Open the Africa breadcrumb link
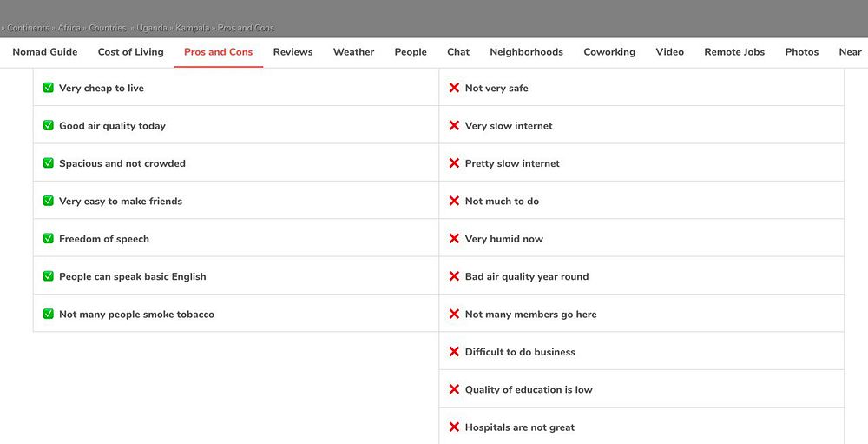 69,28
